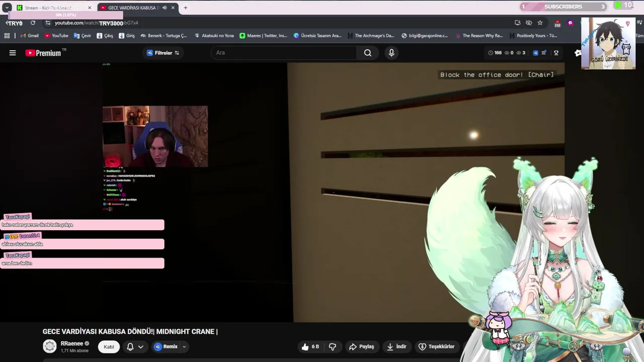Screen dimensions: 644x362
Task: Bookmark this page with star icon
Action: 540,23
